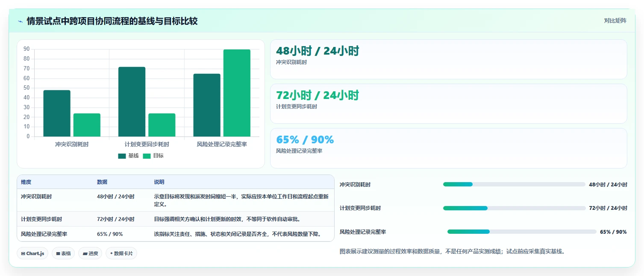Screen dimensions: 644x276
Task: Click the sparkle icon in 数据卡片 chip
Action: tap(111, 253)
